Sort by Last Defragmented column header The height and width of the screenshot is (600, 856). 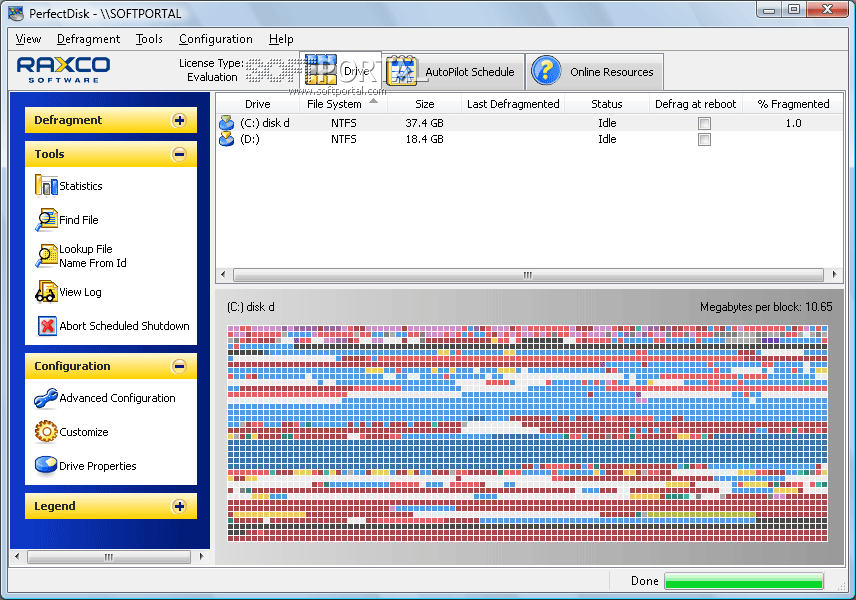coord(513,104)
